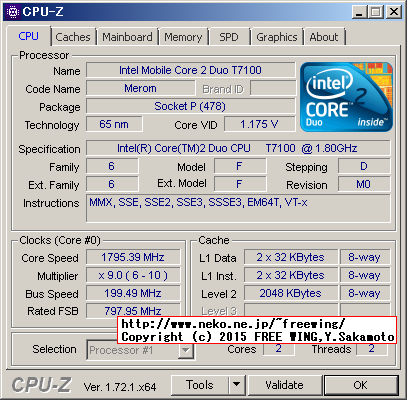Viewport: 407px width, 400px height.
Task: Click the Technology value 65 nm
Action: 114,124
